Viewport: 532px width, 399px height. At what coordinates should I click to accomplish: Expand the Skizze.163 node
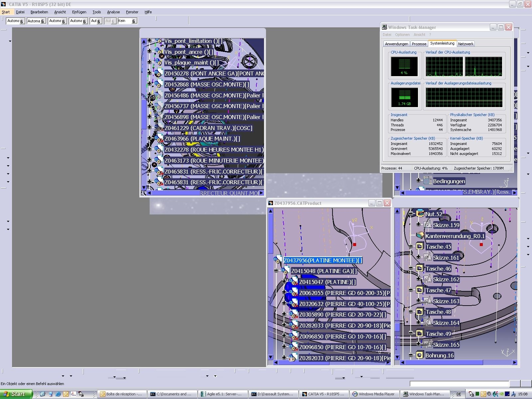pos(418,301)
